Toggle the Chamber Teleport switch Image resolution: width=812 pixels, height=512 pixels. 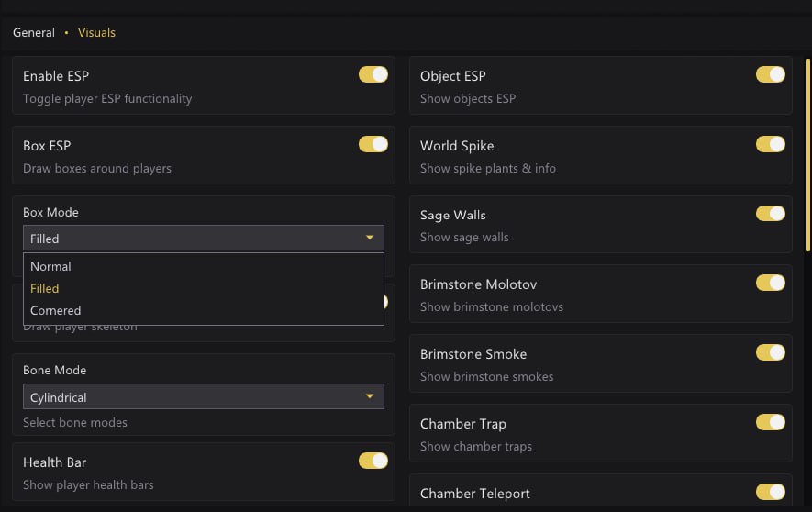[770, 492]
